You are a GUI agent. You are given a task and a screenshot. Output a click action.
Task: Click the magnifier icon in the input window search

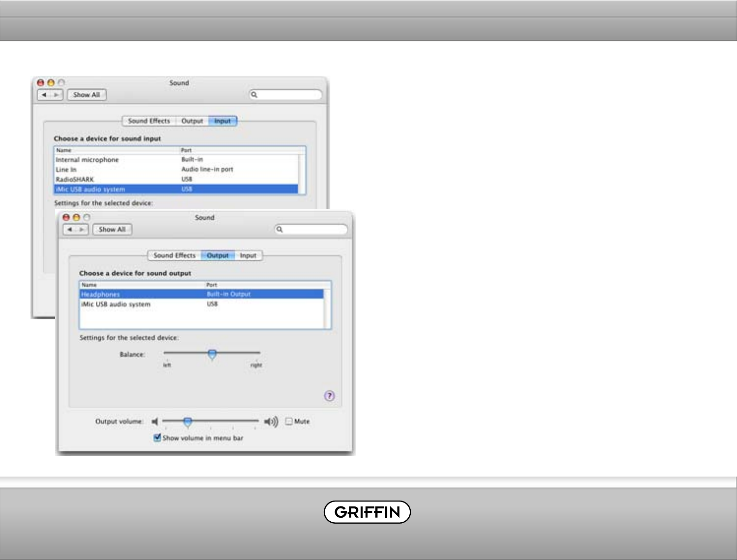(x=254, y=95)
